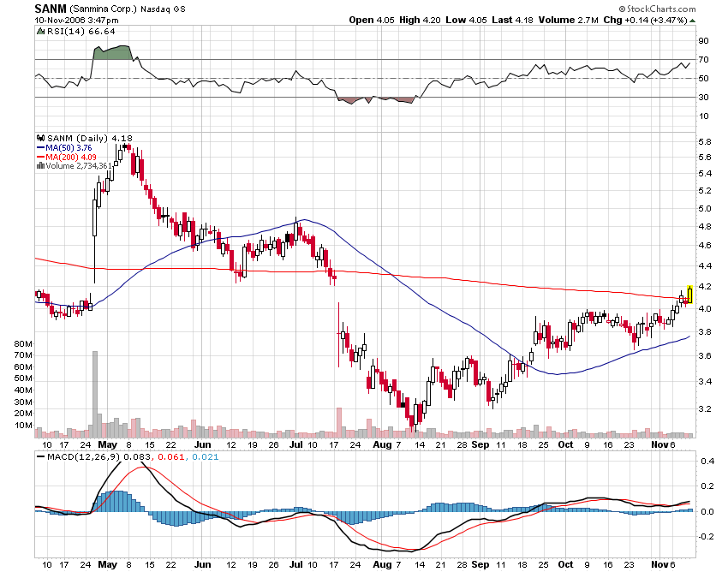
Task: Click the 70 label on RSI axis
Action: coord(703,59)
